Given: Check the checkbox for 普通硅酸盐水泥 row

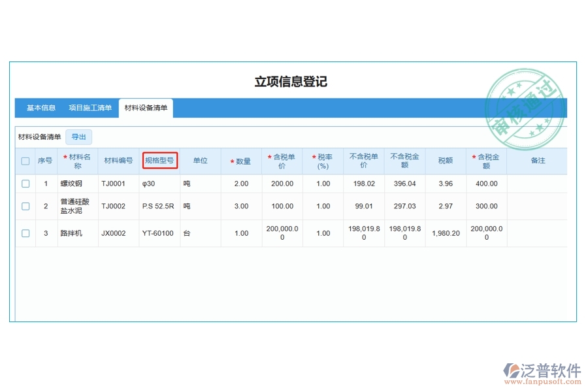Looking at the screenshot, I should (x=25, y=206).
